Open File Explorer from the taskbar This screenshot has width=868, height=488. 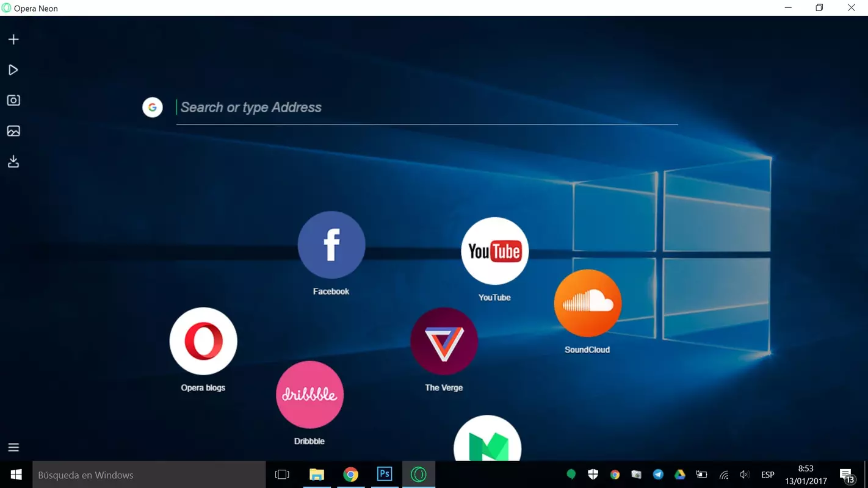316,475
